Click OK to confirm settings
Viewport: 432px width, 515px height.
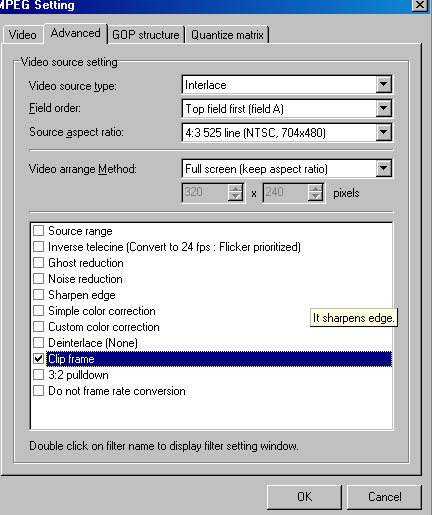304,497
